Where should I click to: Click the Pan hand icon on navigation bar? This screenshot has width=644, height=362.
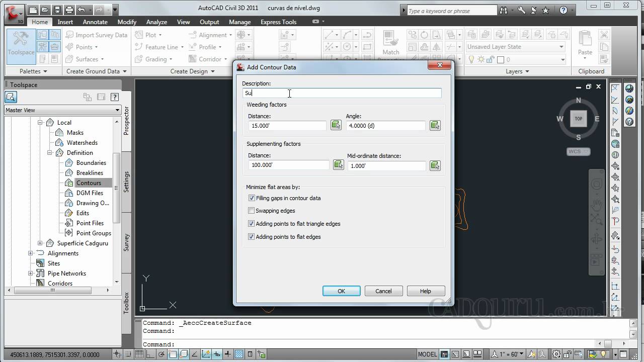point(596,205)
